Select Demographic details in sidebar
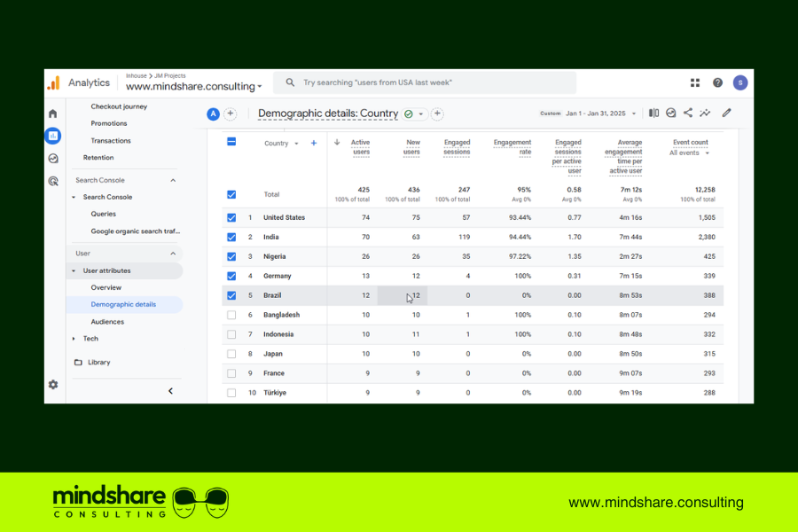 [x=123, y=304]
